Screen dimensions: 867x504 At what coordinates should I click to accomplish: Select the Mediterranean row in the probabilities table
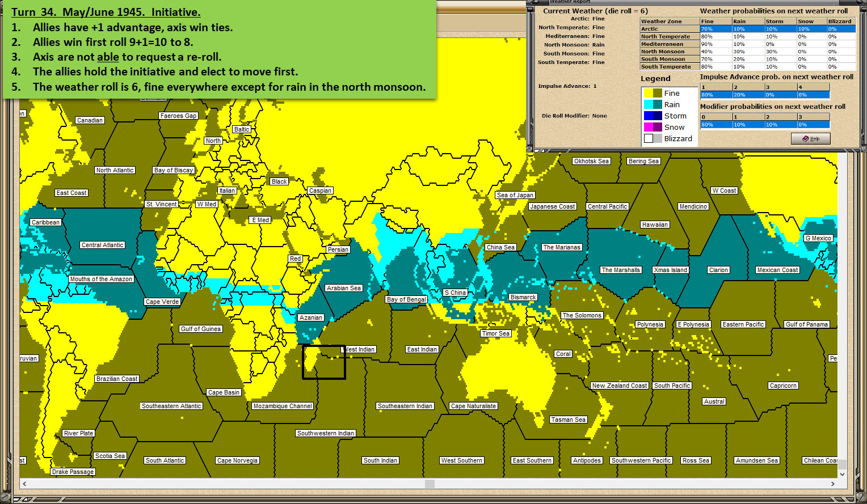click(x=747, y=44)
